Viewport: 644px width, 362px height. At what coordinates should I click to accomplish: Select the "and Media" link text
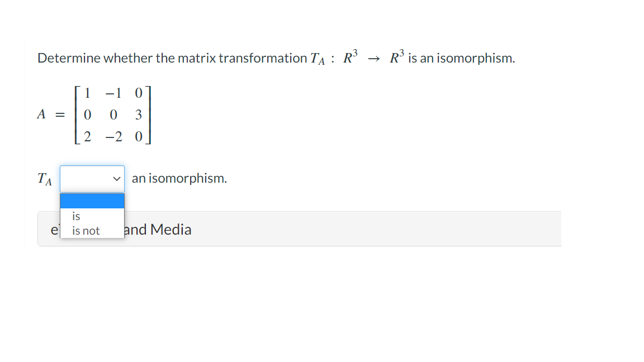coord(158,229)
